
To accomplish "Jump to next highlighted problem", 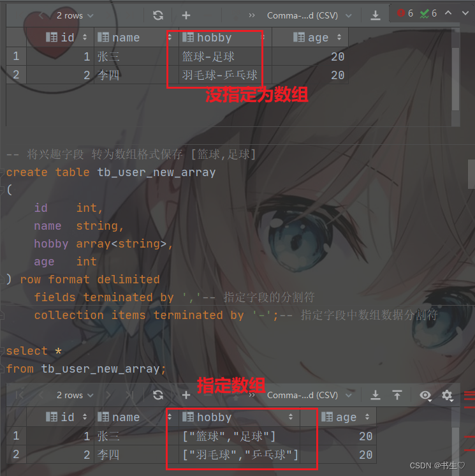I will click(x=465, y=13).
